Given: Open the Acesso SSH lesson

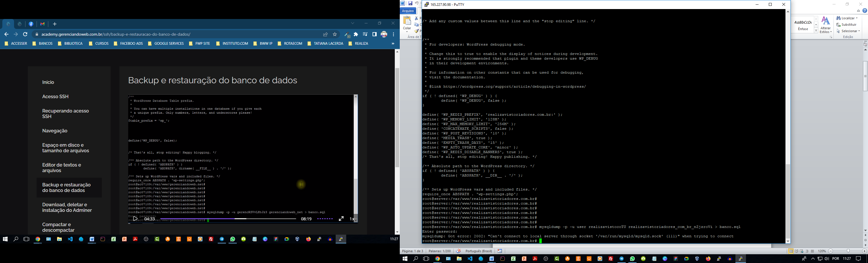Looking at the screenshot, I should [55, 96].
